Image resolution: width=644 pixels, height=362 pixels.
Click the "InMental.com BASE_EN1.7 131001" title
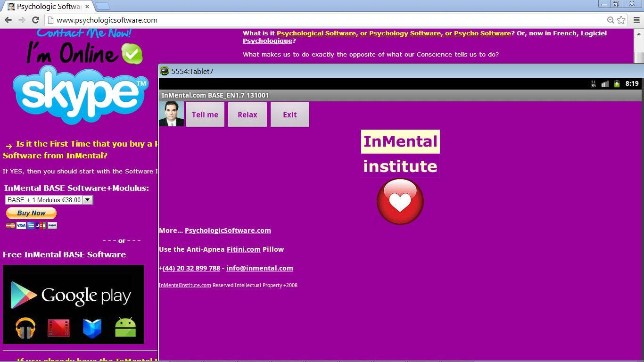coord(215,95)
